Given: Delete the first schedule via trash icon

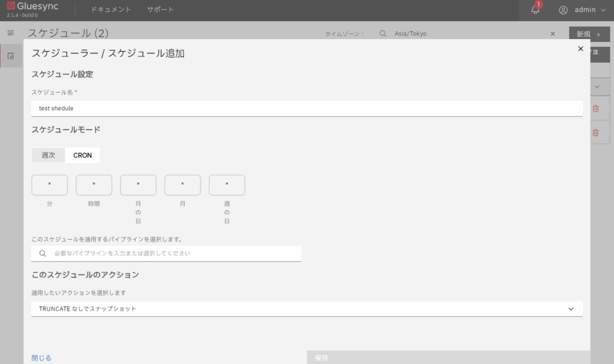Looking at the screenshot, I should 595,109.
